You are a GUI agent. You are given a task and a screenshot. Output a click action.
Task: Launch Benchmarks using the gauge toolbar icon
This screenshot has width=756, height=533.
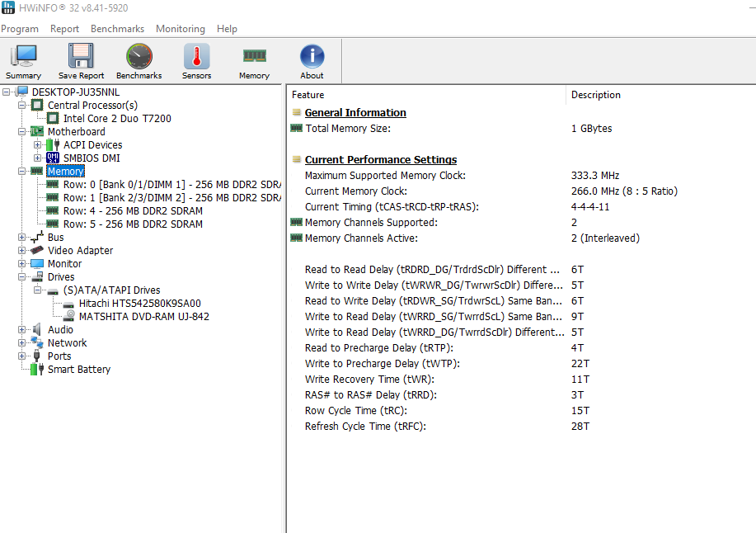(138, 58)
